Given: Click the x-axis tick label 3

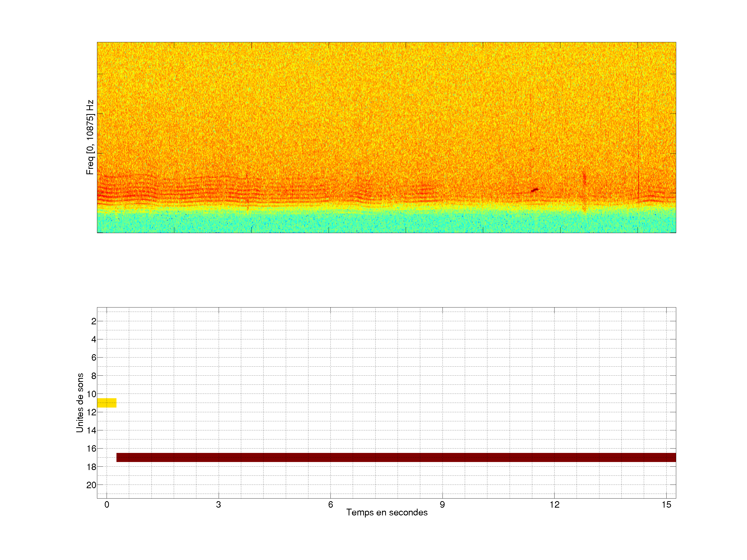Looking at the screenshot, I should pyautogui.click(x=218, y=505).
